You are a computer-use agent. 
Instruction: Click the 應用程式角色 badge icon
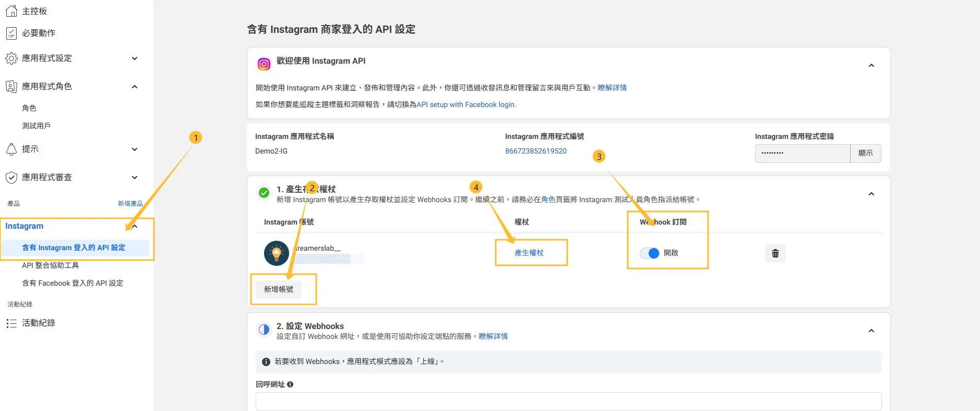click(x=11, y=87)
